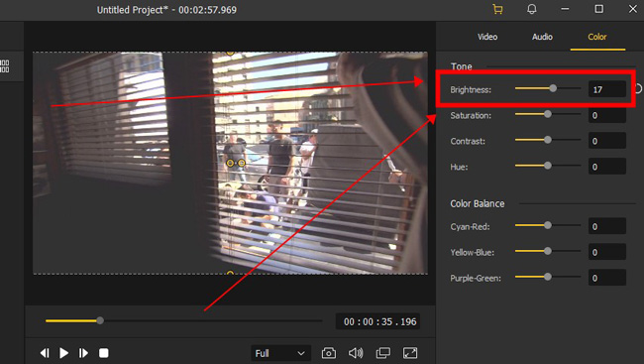Screen dimensions: 644x364
Task: Step forward to the next frame
Action: tap(83, 353)
